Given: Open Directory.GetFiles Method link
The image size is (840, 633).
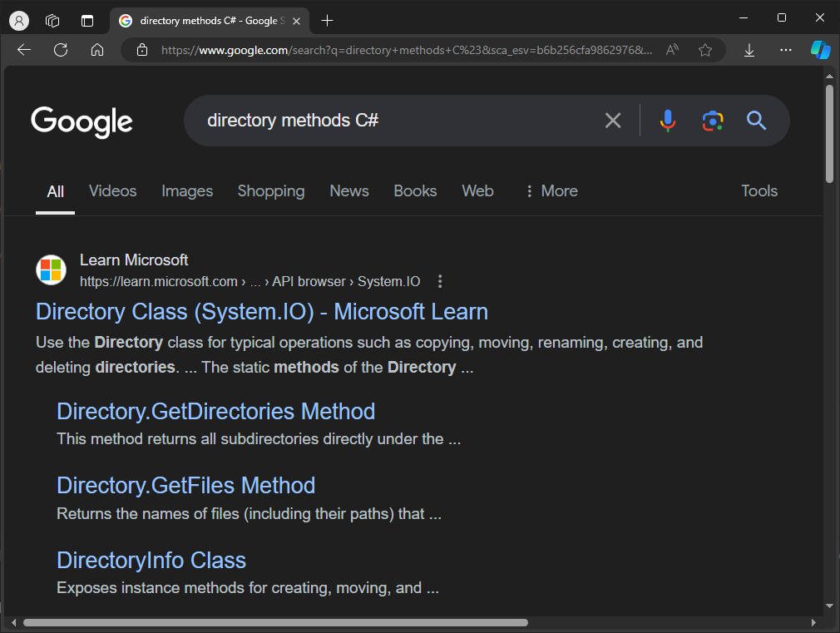Looking at the screenshot, I should coord(186,486).
